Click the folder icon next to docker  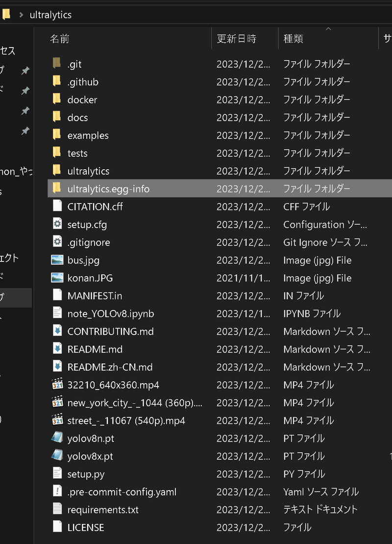point(57,100)
